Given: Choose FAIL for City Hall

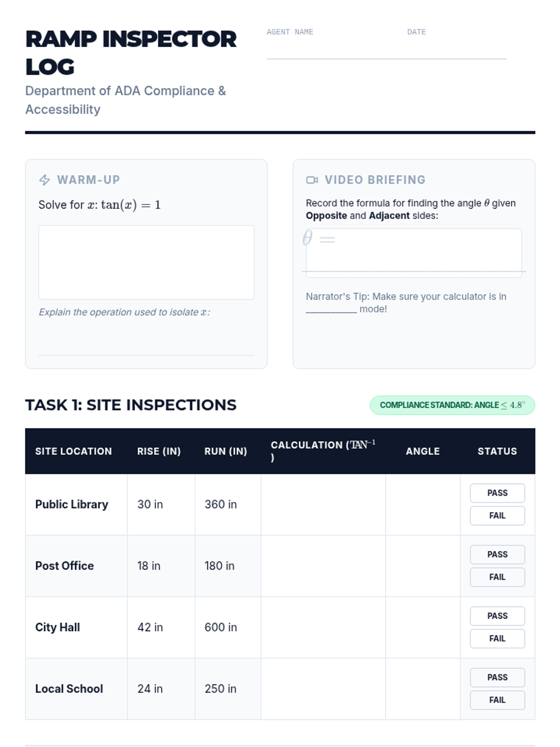Looking at the screenshot, I should [497, 638].
